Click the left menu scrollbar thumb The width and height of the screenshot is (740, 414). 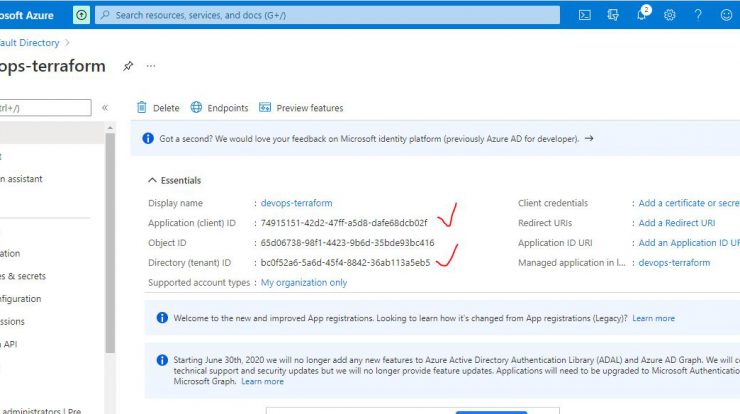tap(110, 243)
